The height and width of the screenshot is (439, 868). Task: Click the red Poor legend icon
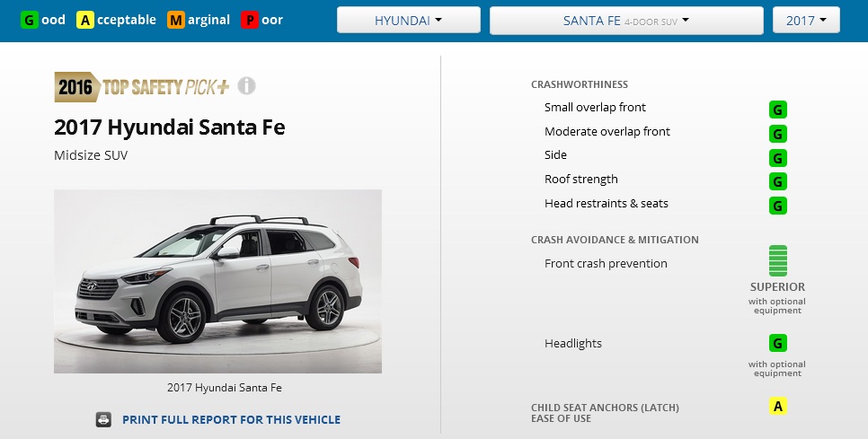250,21
